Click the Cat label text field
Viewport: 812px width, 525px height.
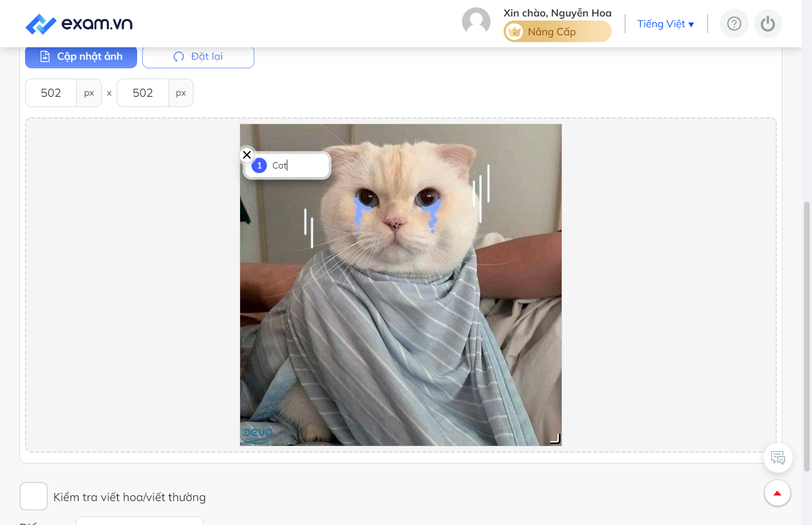point(299,165)
